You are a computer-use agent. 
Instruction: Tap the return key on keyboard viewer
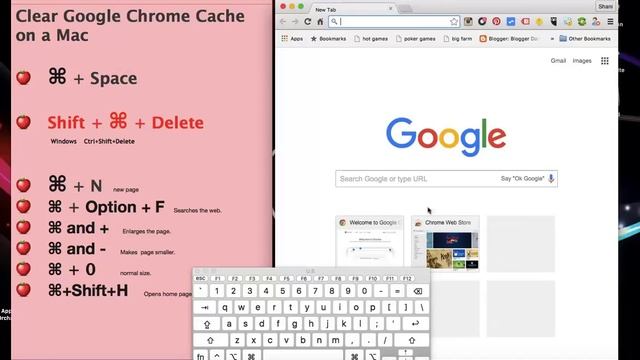tap(416, 324)
